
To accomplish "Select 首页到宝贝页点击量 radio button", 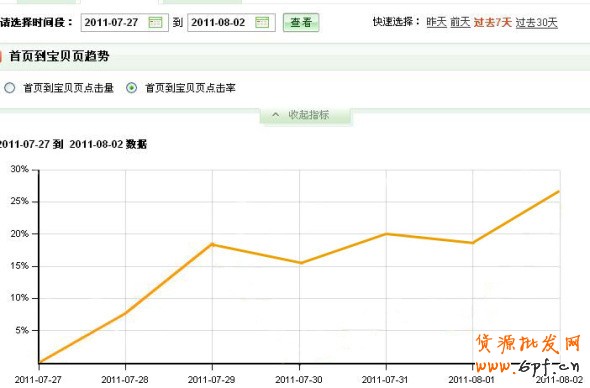I will click(9, 88).
